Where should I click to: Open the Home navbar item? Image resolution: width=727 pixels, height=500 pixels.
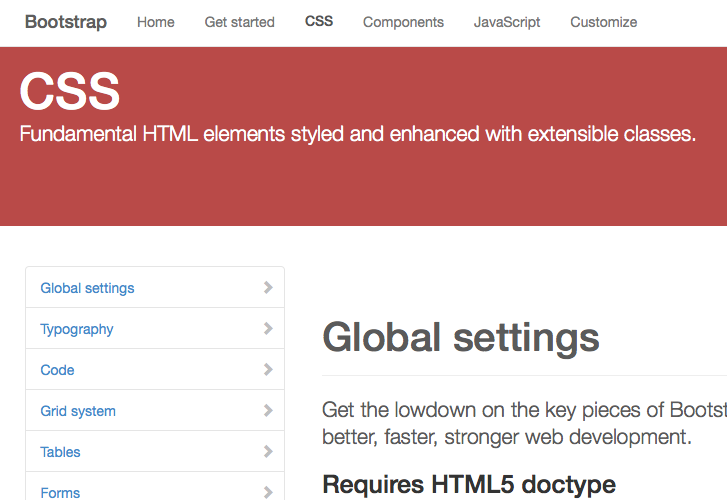pyautogui.click(x=155, y=22)
